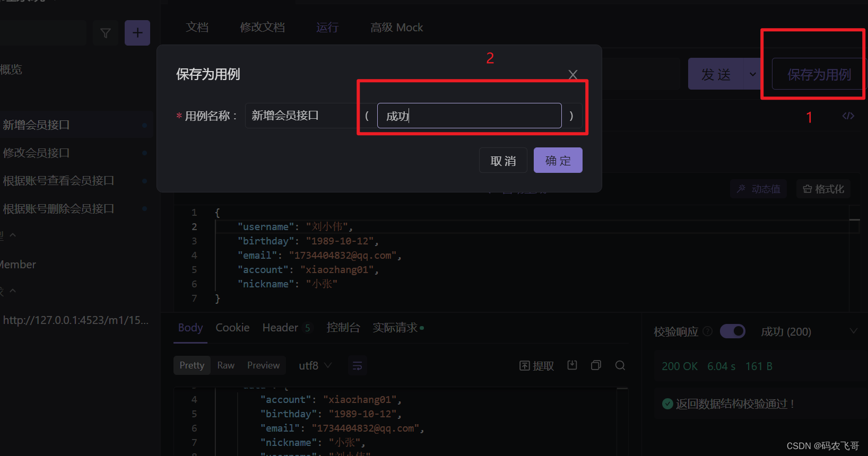Click the request body line with "email"

pos(319,256)
